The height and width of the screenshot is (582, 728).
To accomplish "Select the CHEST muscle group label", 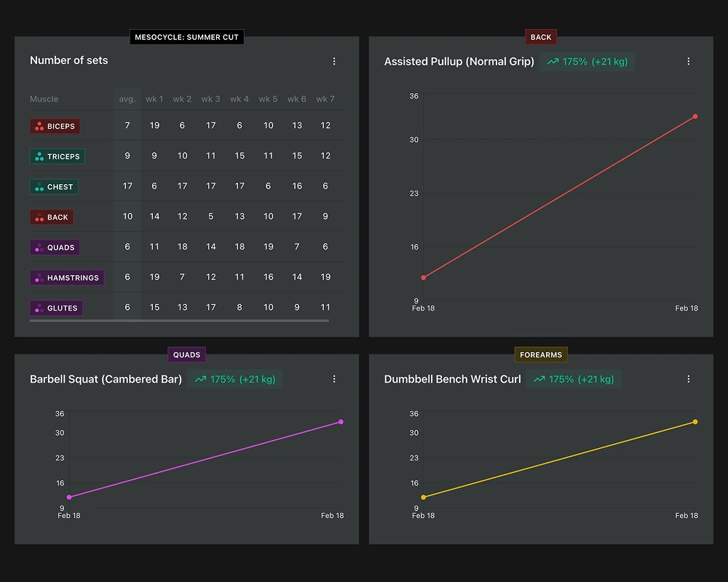I will [54, 186].
